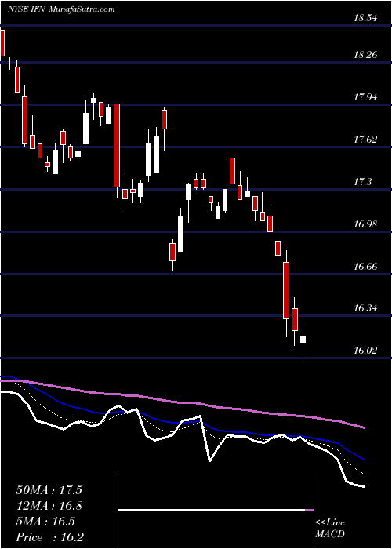Select the 16.02 price axis label
This screenshot has width=392, height=549.
coord(365,350)
